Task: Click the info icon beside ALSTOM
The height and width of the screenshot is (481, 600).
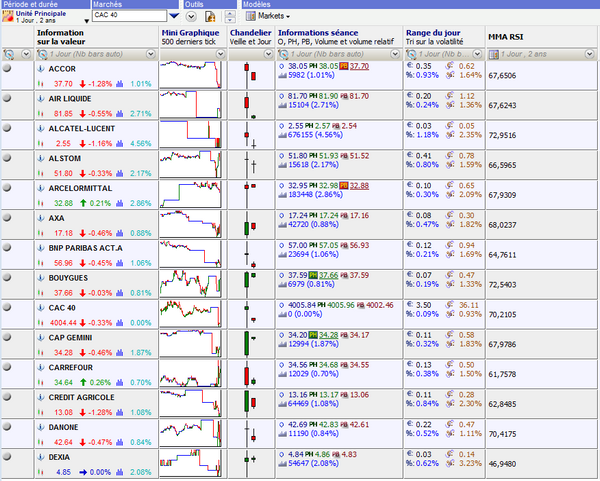Action: (x=41, y=158)
